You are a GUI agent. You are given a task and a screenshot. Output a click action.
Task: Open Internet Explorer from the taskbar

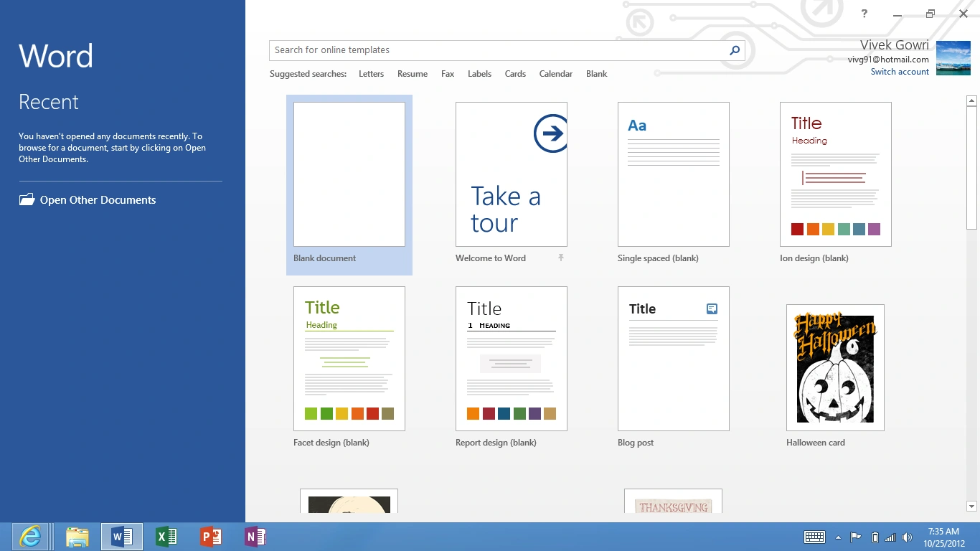click(x=30, y=537)
